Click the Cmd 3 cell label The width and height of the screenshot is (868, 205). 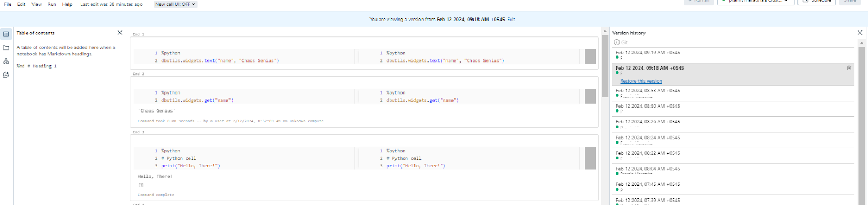click(x=138, y=132)
